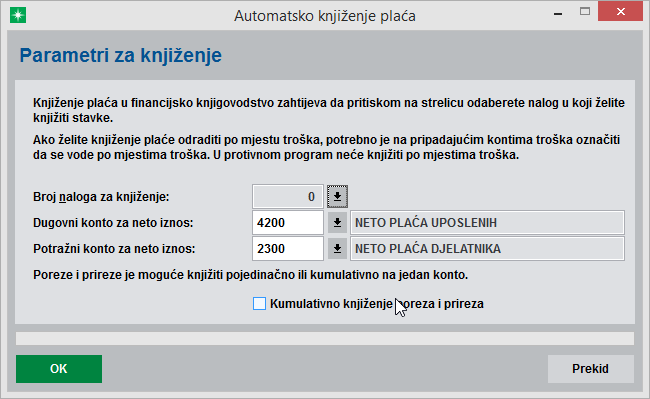This screenshot has width=650, height=399.
Task: Click the Dugovni konto field with 4200
Action: click(x=288, y=223)
